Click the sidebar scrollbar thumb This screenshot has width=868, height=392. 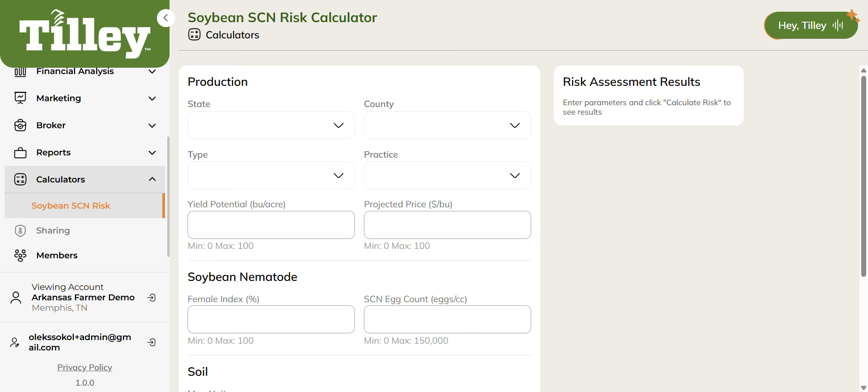point(168,196)
